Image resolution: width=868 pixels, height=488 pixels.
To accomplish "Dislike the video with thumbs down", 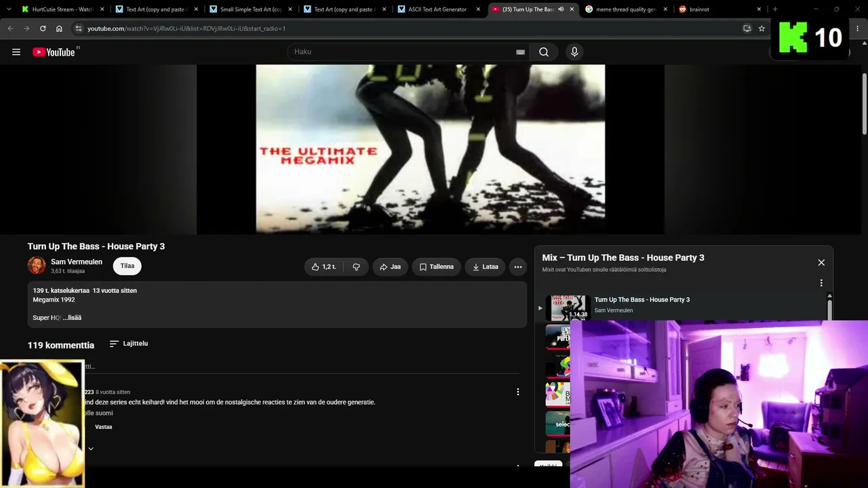I will pos(356,267).
